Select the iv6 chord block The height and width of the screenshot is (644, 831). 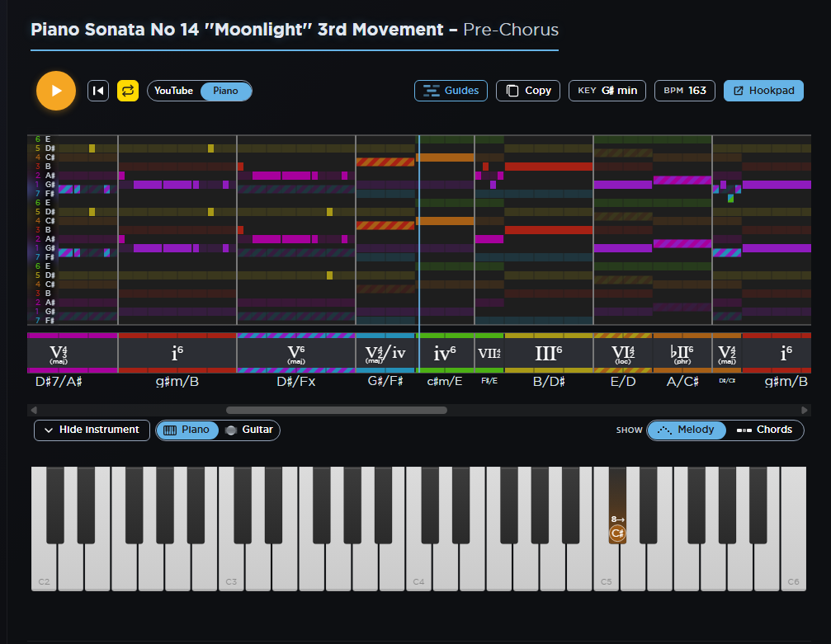[445, 353]
